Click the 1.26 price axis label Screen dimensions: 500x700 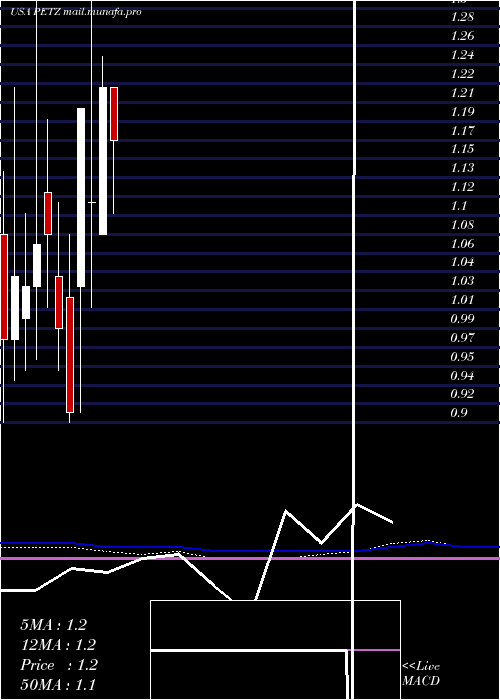point(462,36)
